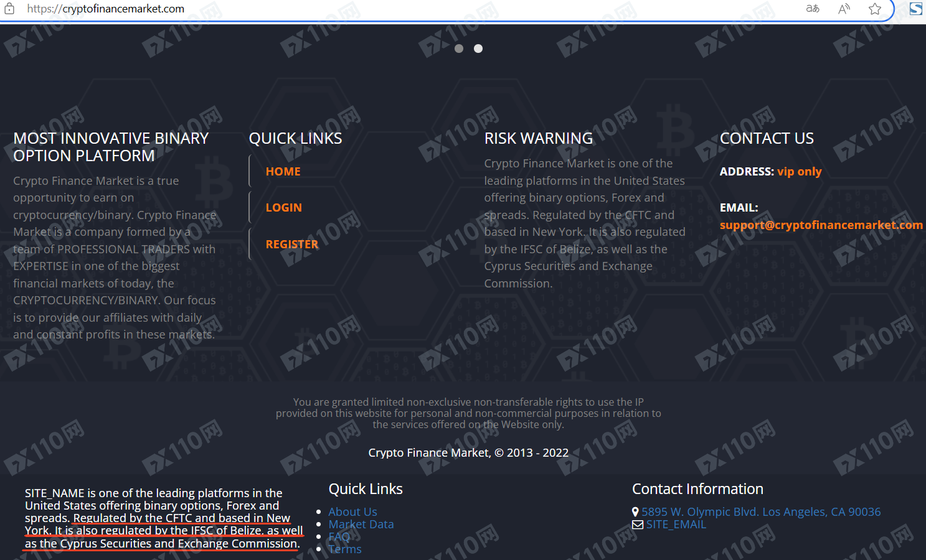Select the second carousel slide dot

tap(478, 49)
